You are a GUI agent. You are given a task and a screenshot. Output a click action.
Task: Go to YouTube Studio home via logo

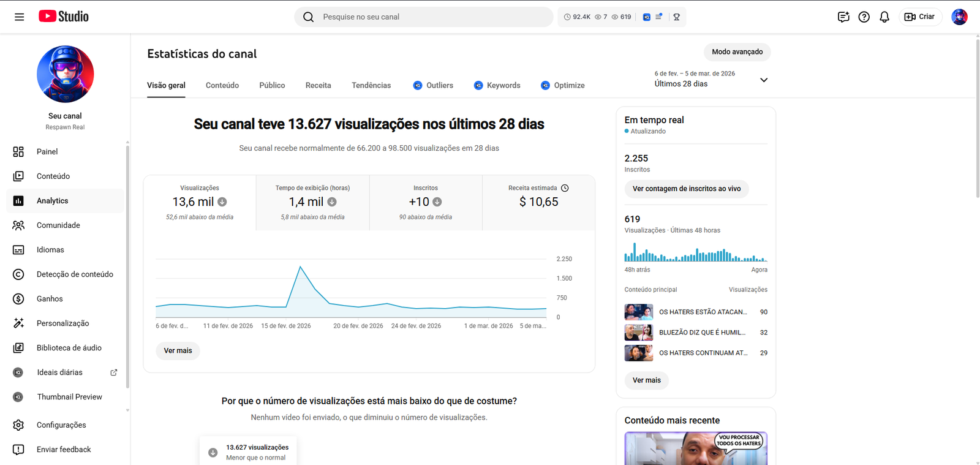point(64,17)
